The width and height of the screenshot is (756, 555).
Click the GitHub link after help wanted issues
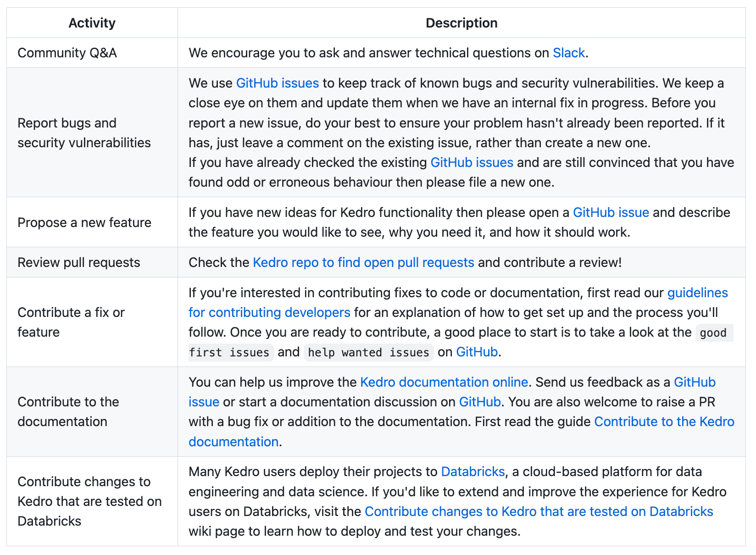point(477,352)
